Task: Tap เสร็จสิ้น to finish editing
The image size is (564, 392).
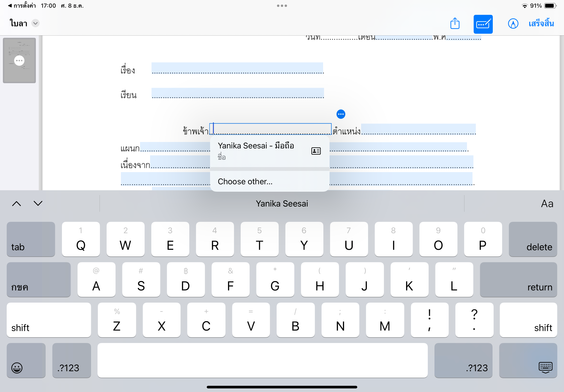Action: 541,24
